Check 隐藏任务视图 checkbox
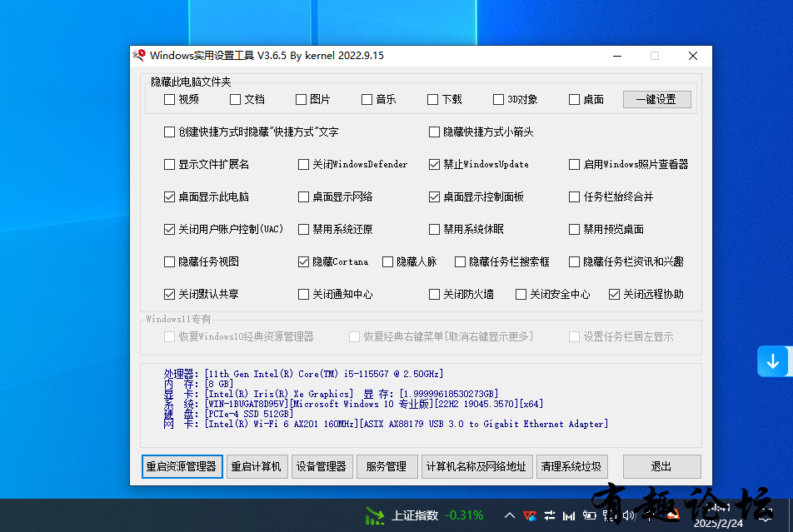Image resolution: width=793 pixels, height=532 pixels. tap(169, 261)
